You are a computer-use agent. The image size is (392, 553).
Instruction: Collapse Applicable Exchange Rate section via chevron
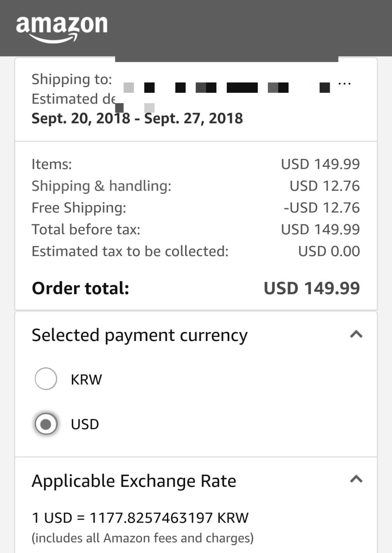pyautogui.click(x=356, y=479)
